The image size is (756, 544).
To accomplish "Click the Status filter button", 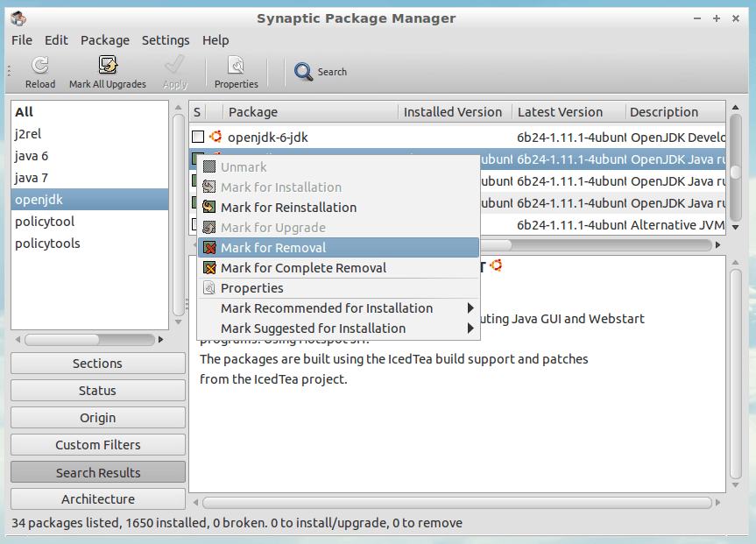I will pos(98,390).
